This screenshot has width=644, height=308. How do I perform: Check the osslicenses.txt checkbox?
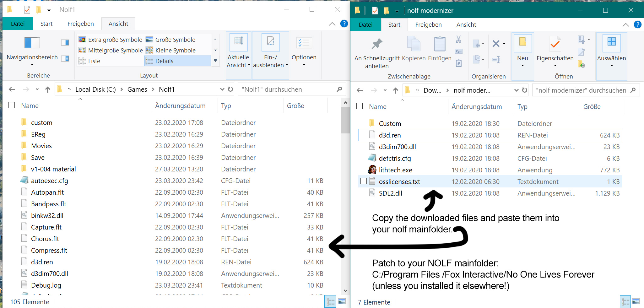[364, 181]
